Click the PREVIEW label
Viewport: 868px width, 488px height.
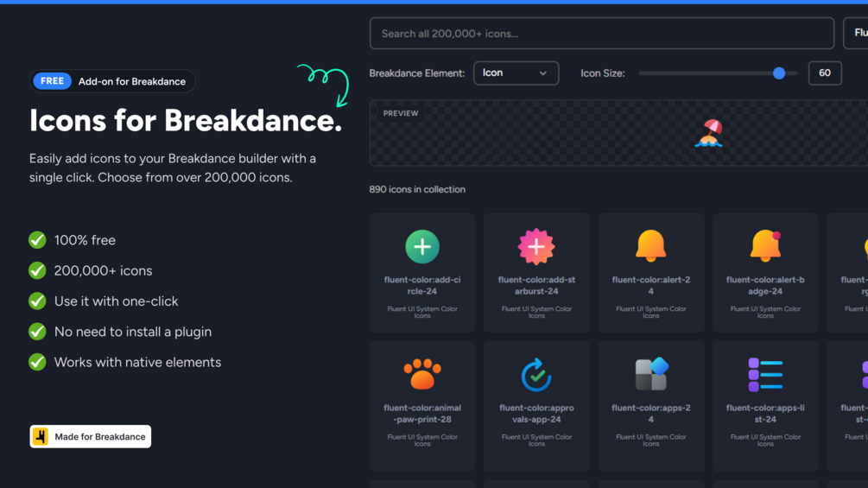[401, 113]
